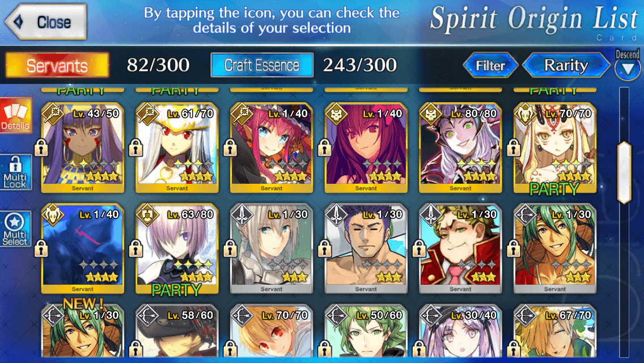The width and height of the screenshot is (644, 363).
Task: Select the Lv. 70/70 PARTY berserker servant card
Action: [555, 147]
